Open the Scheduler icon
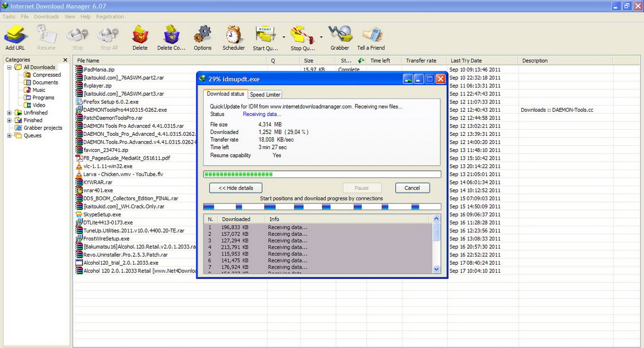644x348 pixels. [233, 36]
